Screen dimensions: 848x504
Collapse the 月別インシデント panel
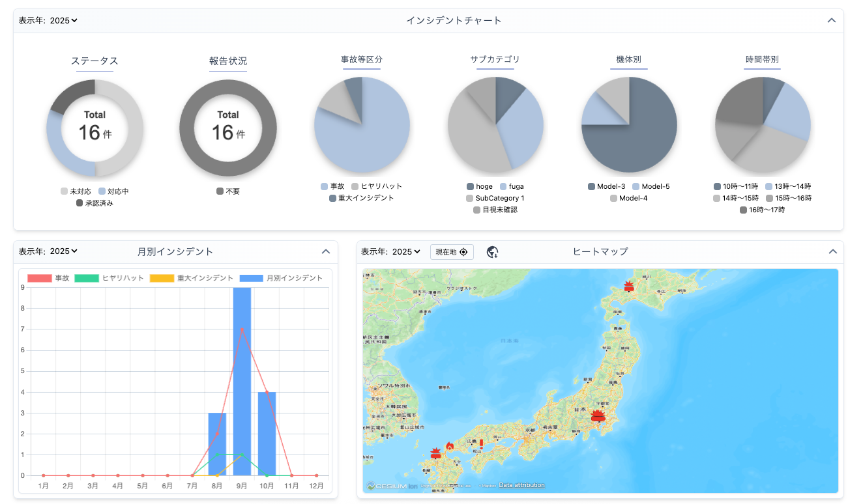pyautogui.click(x=326, y=251)
